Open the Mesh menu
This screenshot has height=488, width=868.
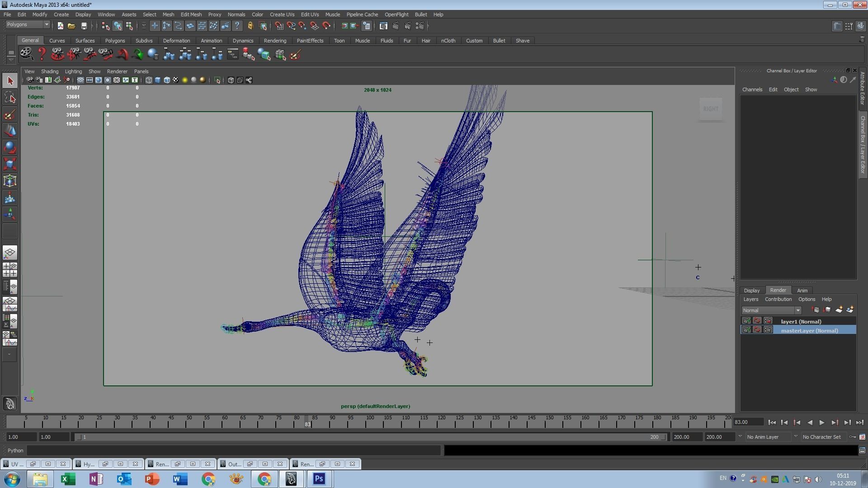pyautogui.click(x=168, y=14)
